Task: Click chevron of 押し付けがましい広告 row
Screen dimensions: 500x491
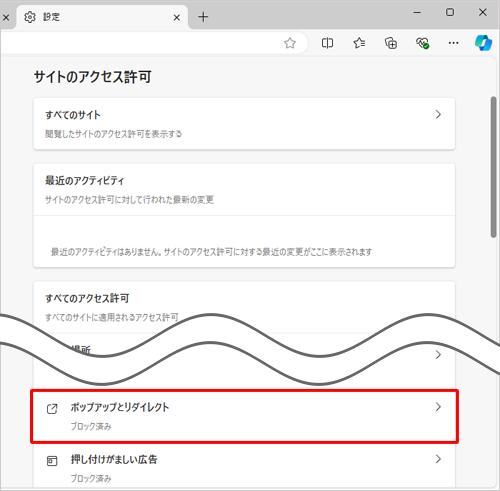Action: (438, 459)
